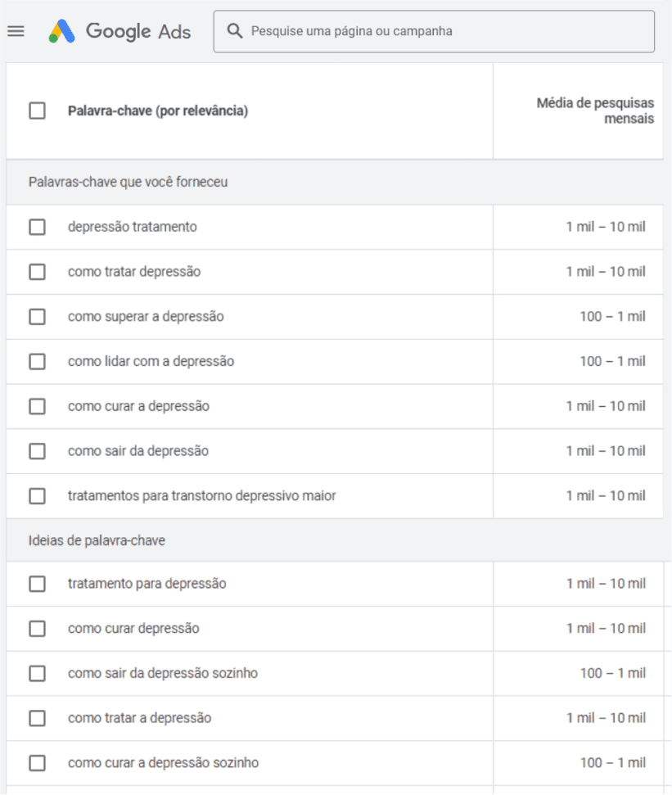Click the "Ideias de palavra-chave" section header
Screen dimensions: 672x795
(97, 540)
